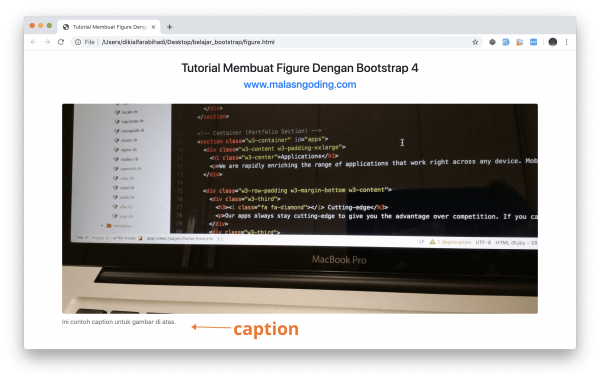Click the MacBook code screen figure image
600x381 pixels.
[300, 208]
